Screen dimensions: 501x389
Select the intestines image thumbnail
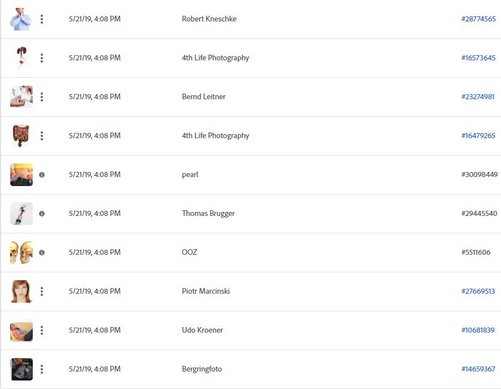pos(21,136)
